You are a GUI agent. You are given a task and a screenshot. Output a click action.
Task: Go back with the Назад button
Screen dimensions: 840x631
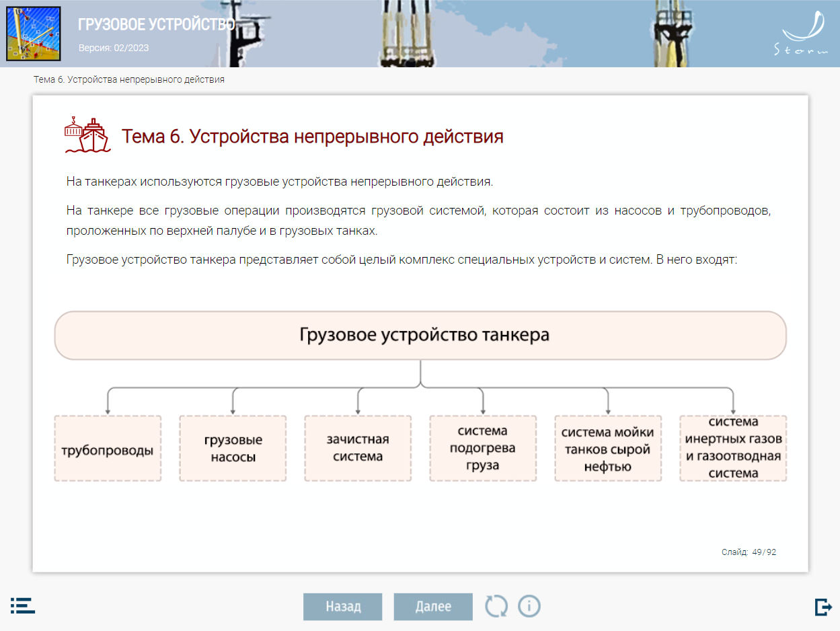pyautogui.click(x=343, y=607)
